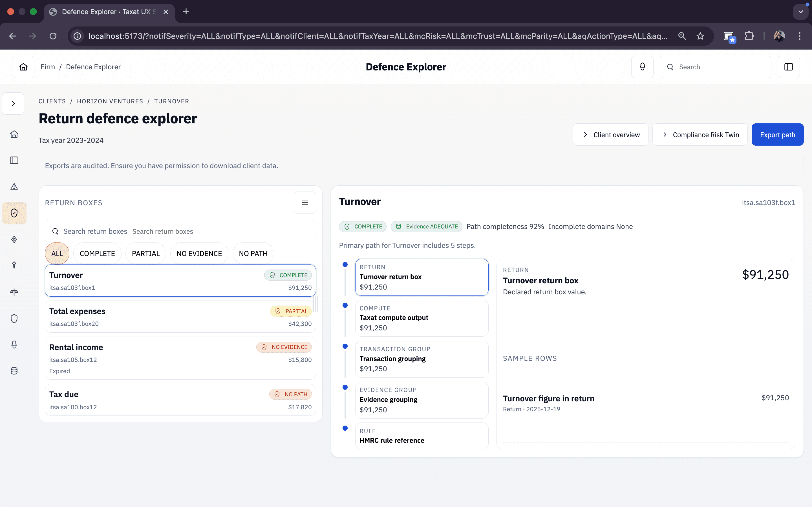Open the warning triangle sidebar icon
The image size is (812, 507).
point(14,186)
